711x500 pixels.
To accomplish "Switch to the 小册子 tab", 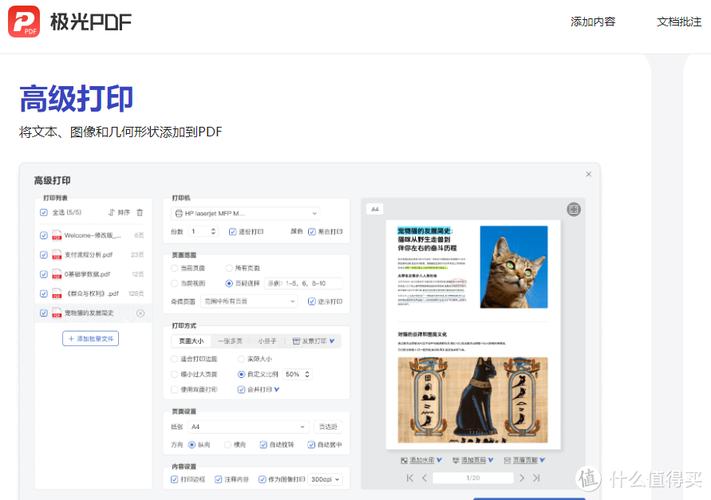I will point(267,341).
